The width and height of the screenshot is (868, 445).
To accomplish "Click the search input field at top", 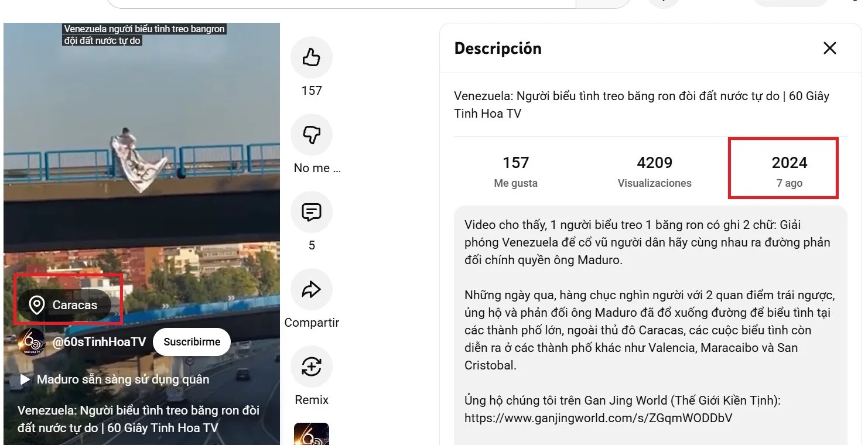I will click(x=341, y=3).
